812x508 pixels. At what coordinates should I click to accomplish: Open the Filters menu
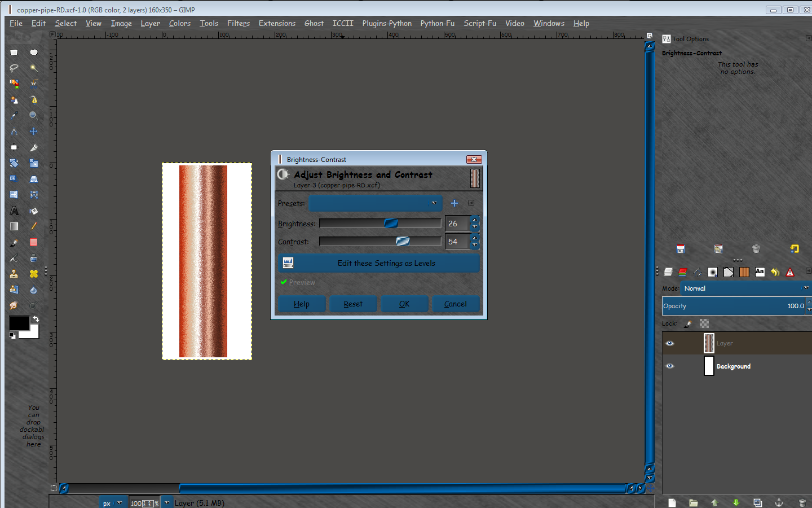(x=239, y=23)
